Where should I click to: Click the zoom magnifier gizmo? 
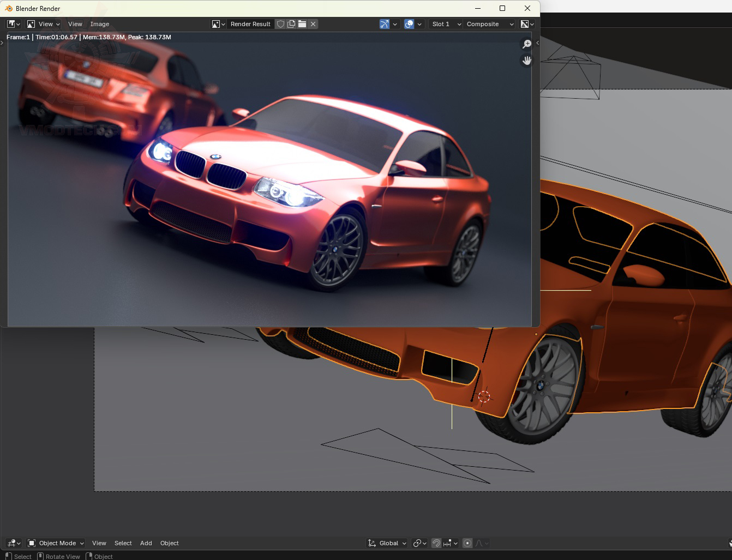[x=527, y=44]
